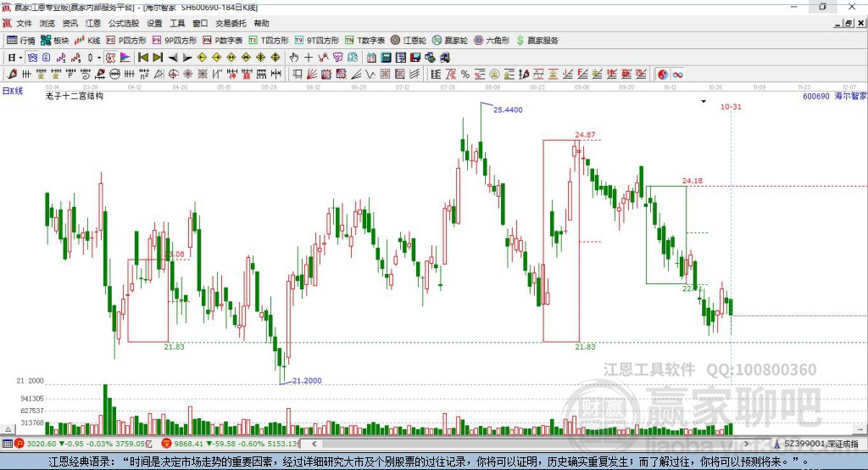868x470 pixels.
Task: Click the last yellow diamond arrow icon
Action: point(275,58)
